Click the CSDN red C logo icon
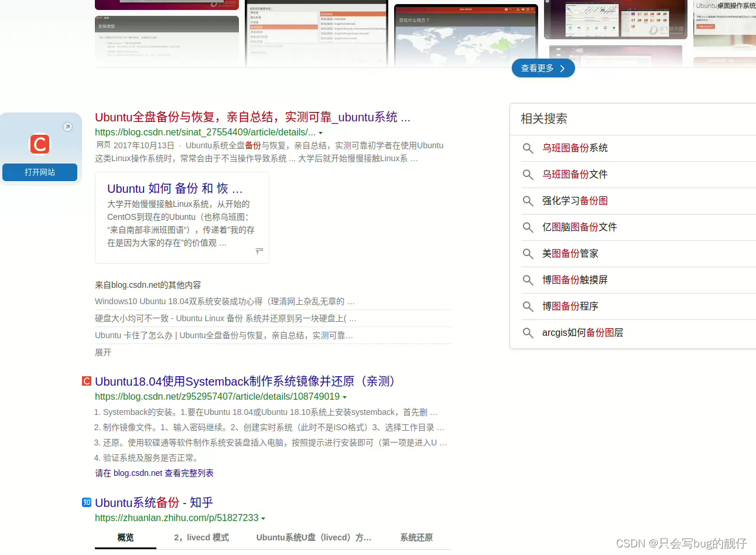 pos(40,144)
